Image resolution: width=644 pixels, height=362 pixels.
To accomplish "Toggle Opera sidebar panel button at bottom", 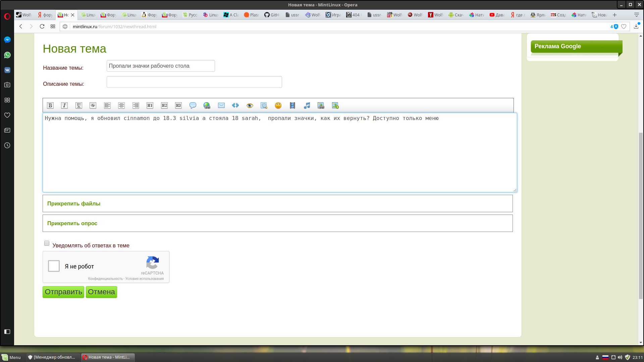I will (x=7, y=331).
